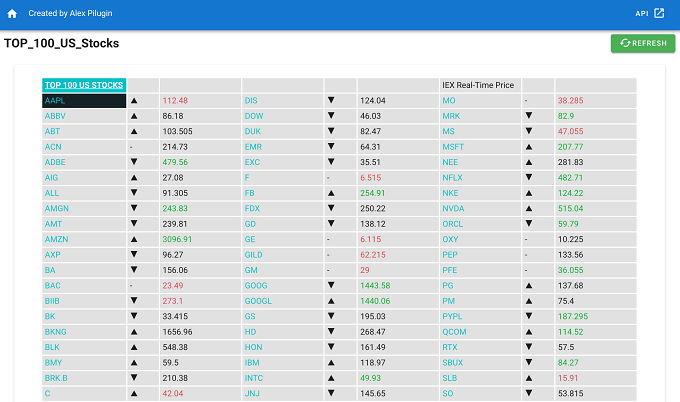Click the MO price 38.285
This screenshot has height=402, width=680.
click(570, 101)
